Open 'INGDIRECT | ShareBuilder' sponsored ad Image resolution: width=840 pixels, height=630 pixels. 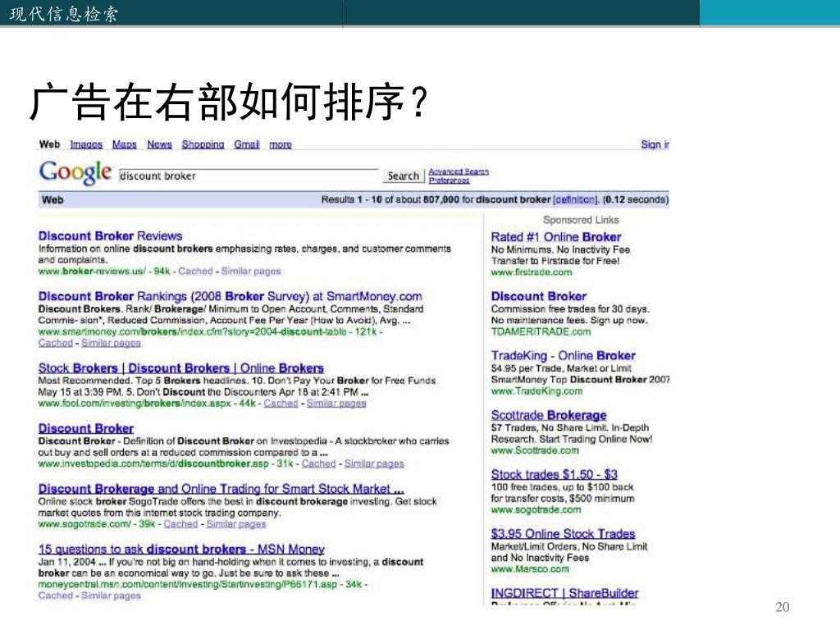pyautogui.click(x=564, y=593)
